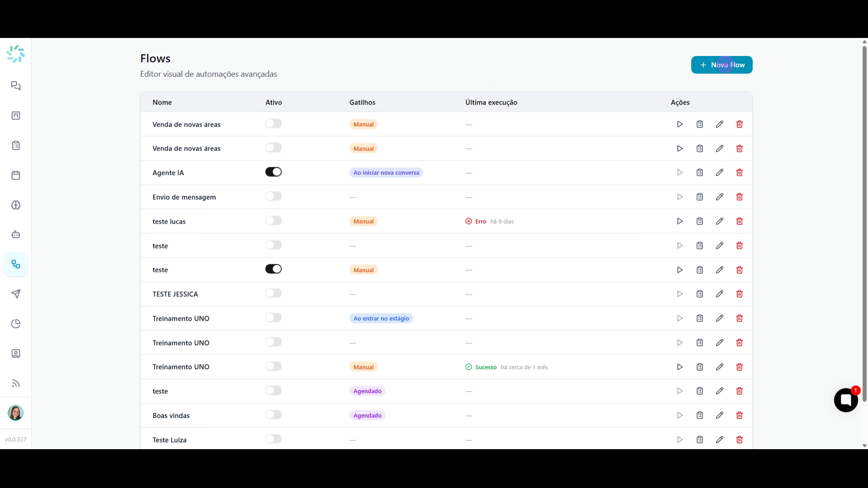Click the page vertical scrollbar
868x488 pixels.
pos(864,221)
